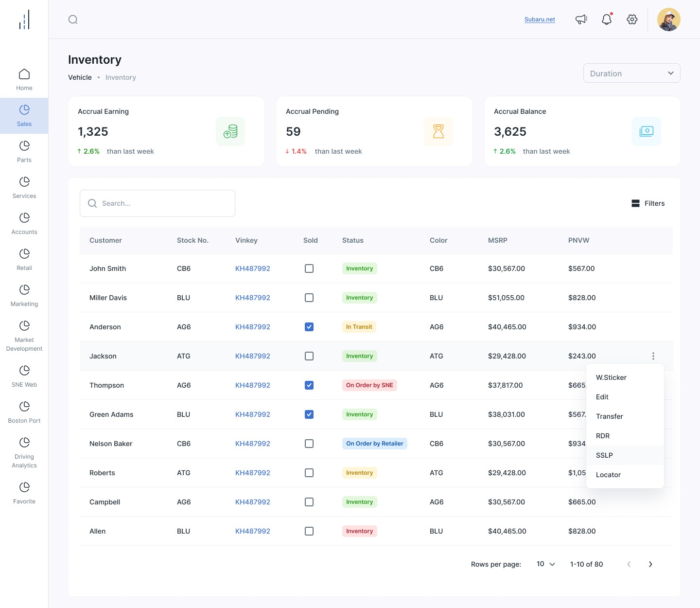Open announcements megaphone icon
Viewport: 700px width, 608px height.
[581, 19]
